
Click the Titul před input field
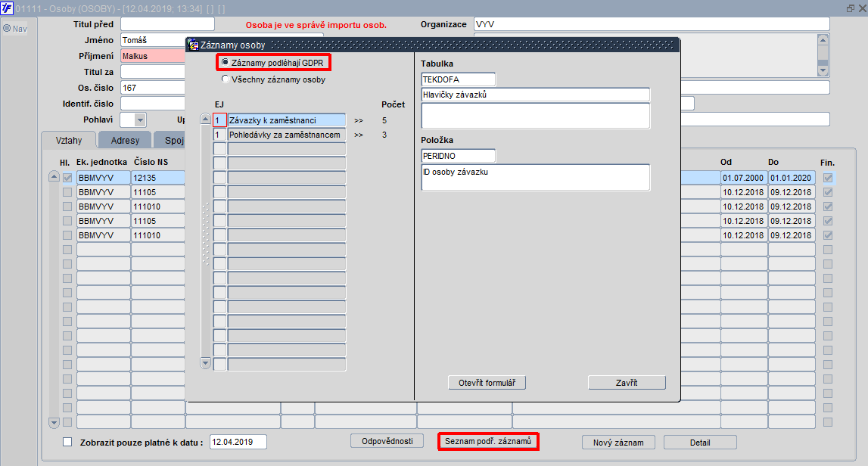point(167,23)
